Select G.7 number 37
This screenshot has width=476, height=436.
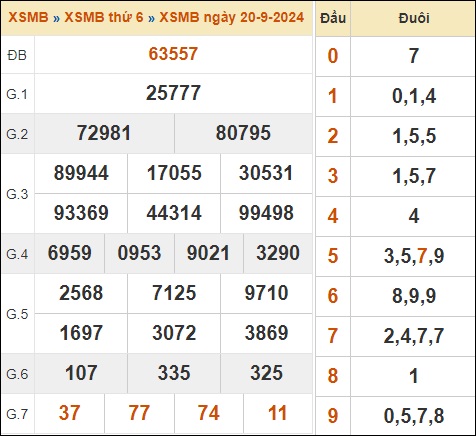[x=69, y=413]
